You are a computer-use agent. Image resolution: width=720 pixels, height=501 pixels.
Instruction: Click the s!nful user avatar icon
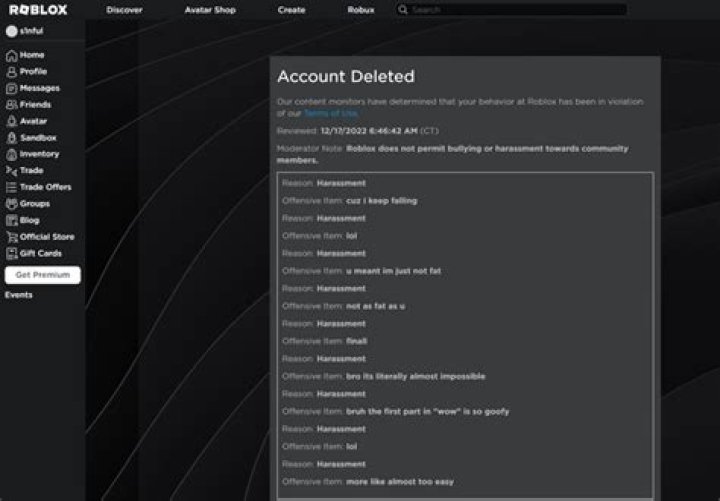click(x=11, y=31)
